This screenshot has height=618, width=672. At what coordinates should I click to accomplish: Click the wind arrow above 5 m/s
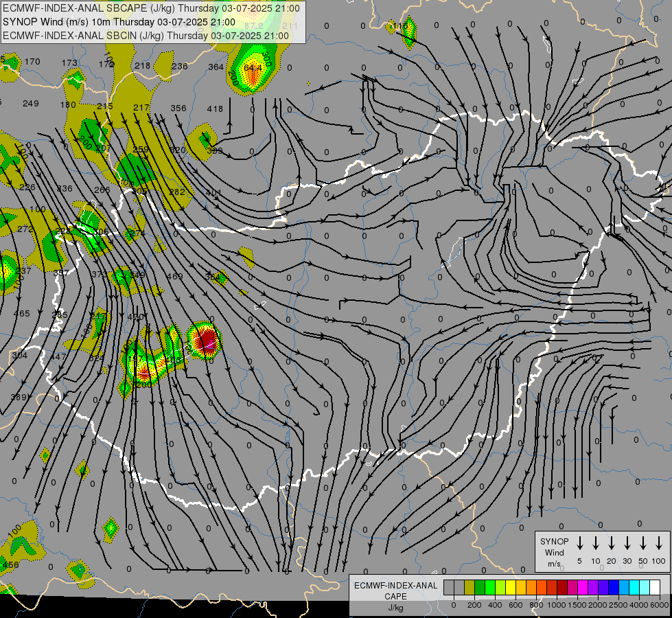click(x=579, y=542)
